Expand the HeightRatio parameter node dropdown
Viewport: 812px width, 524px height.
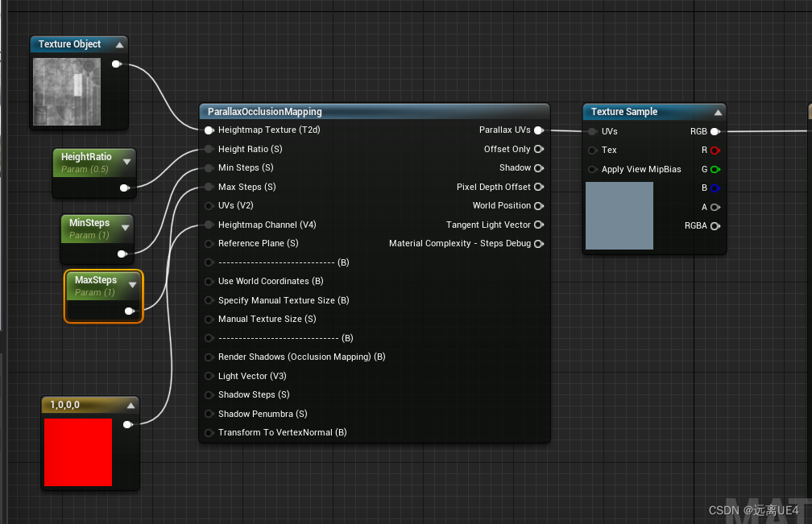coord(126,162)
